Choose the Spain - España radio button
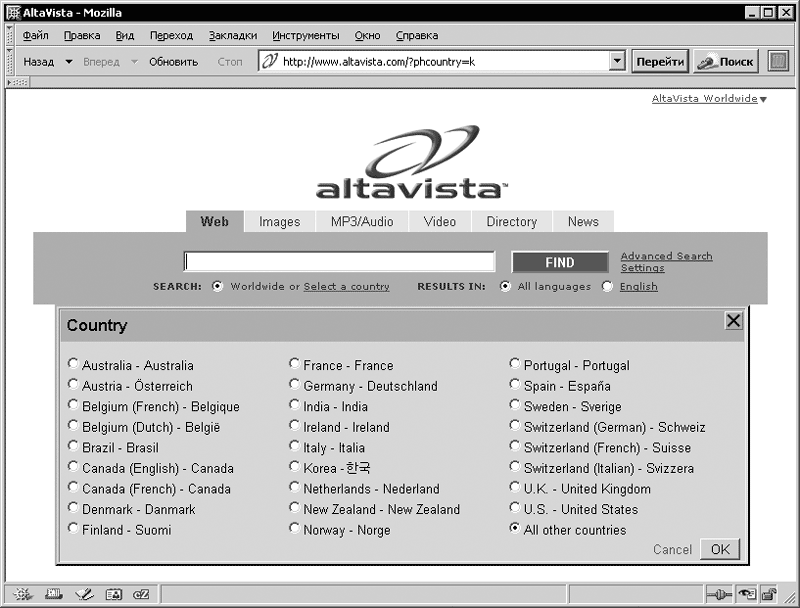The image size is (800, 608). [515, 384]
